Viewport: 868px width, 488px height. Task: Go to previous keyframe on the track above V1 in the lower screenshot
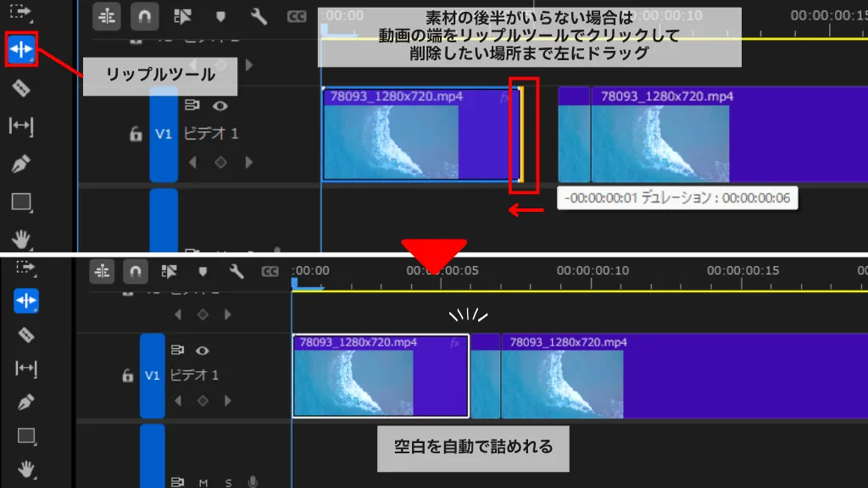pyautogui.click(x=178, y=315)
